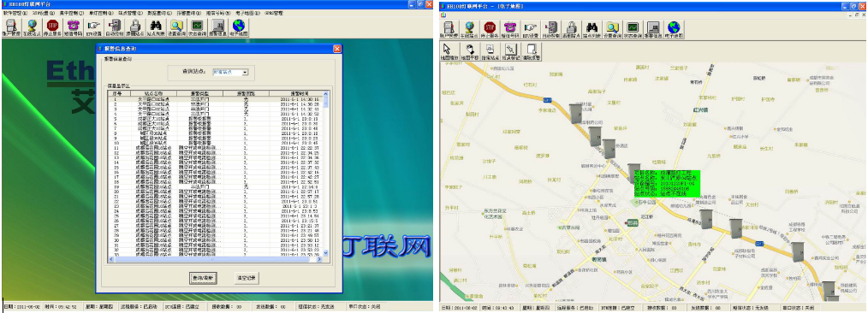
Task: Open the magnifier folder query icon in left toolbar
Action: coord(176,27)
